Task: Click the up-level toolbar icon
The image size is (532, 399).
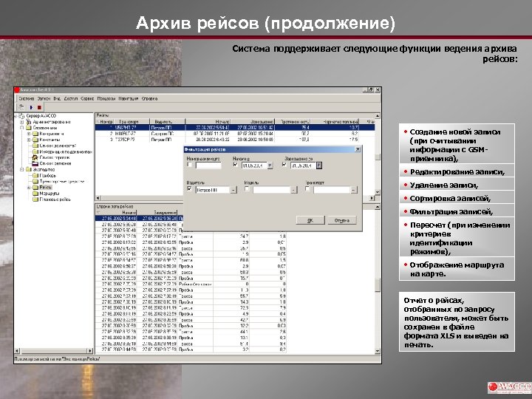Action: coord(21,107)
